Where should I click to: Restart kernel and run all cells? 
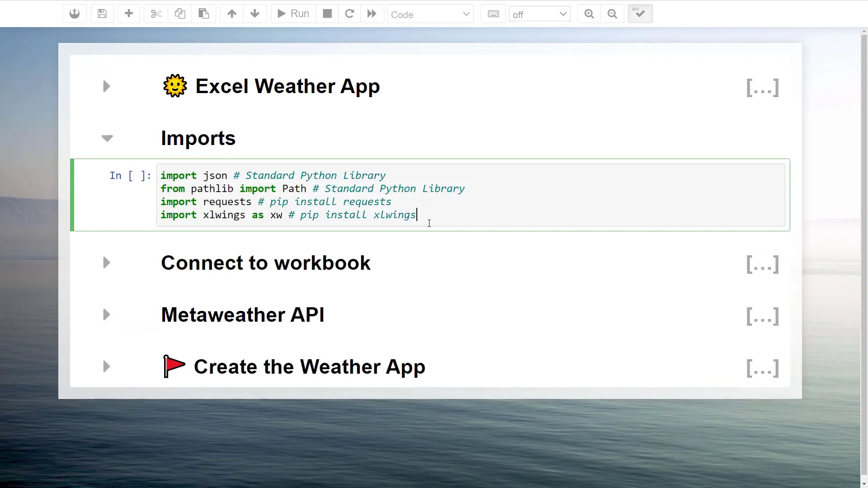pyautogui.click(x=371, y=14)
